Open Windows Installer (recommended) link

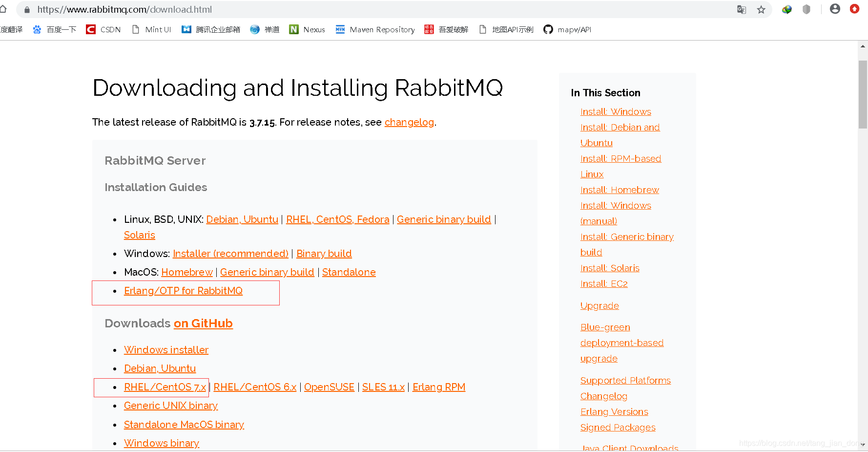[230, 254]
